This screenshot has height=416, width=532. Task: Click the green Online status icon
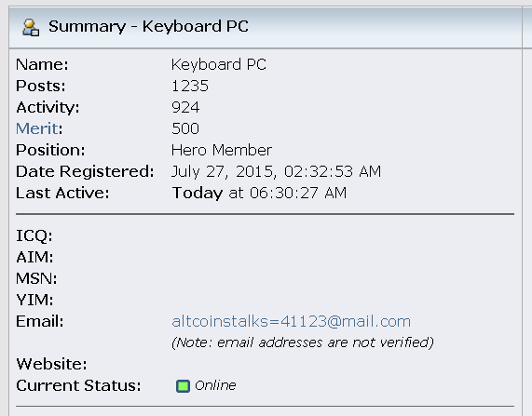183,386
